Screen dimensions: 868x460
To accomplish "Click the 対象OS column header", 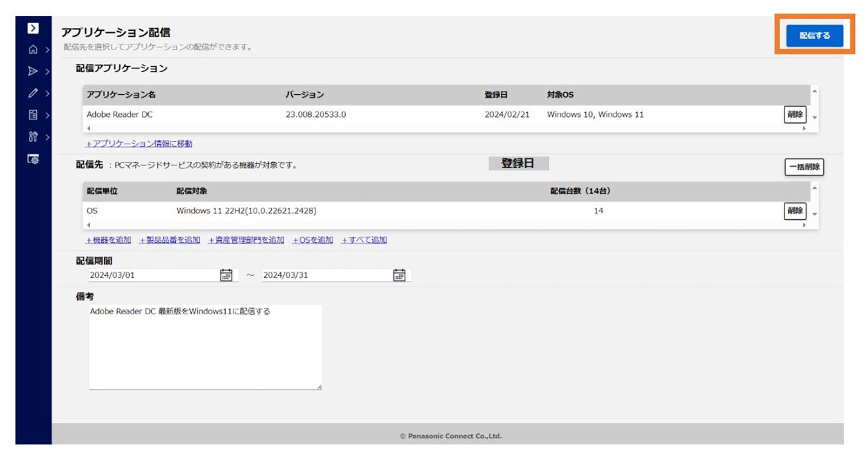I will tap(560, 94).
